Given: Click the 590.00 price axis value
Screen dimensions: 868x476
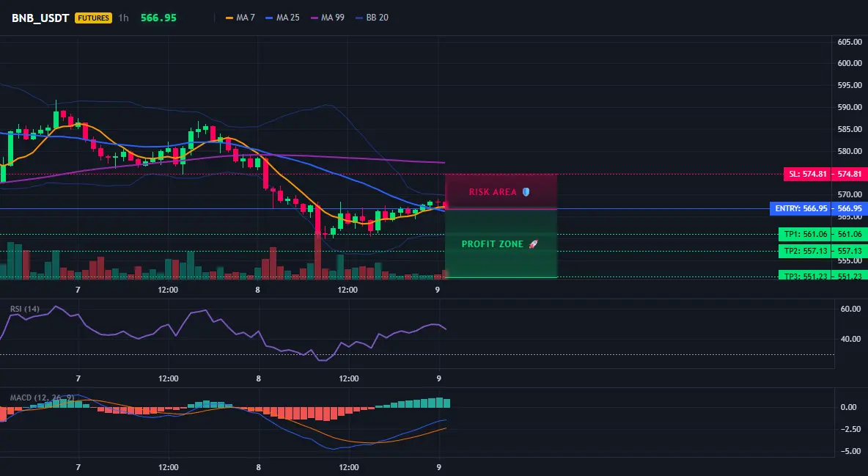Looking at the screenshot, I should (x=850, y=107).
